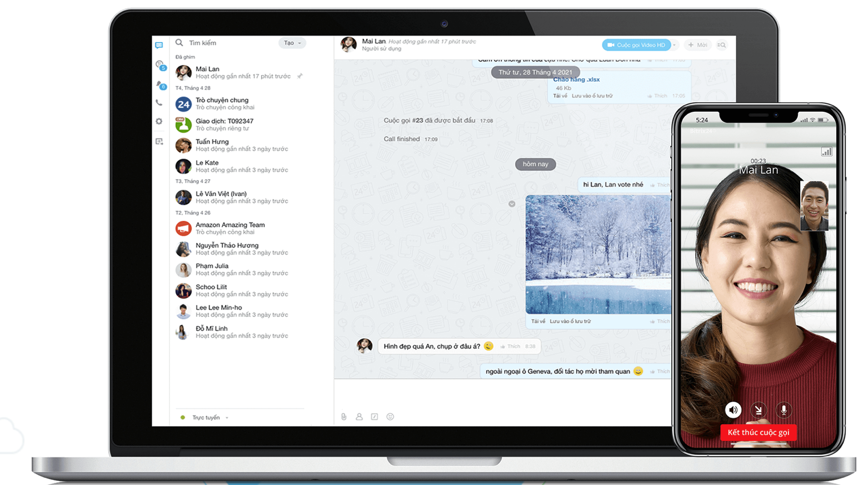This screenshot has width=868, height=485.
Task: Select the Amazon Amazing Team conversation
Action: 230,228
